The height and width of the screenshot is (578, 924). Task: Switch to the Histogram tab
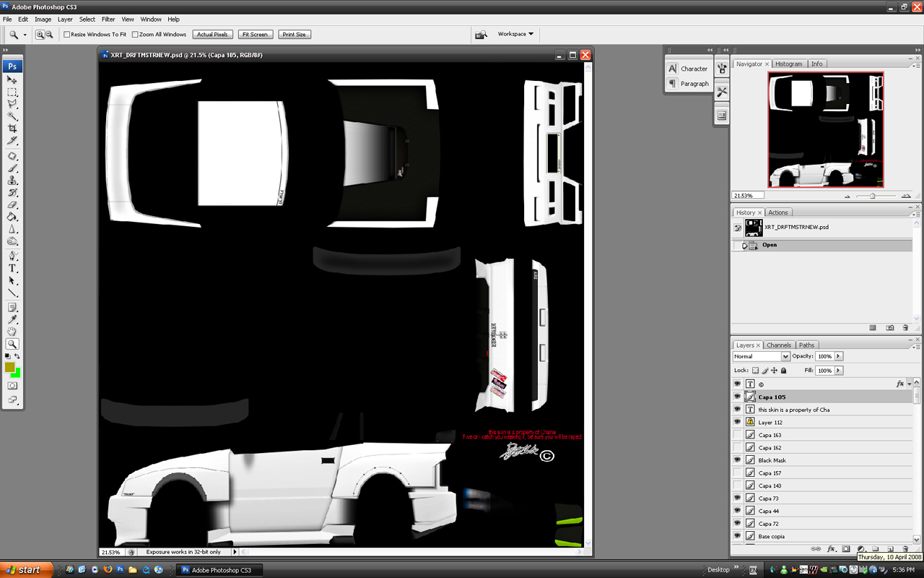coord(788,64)
